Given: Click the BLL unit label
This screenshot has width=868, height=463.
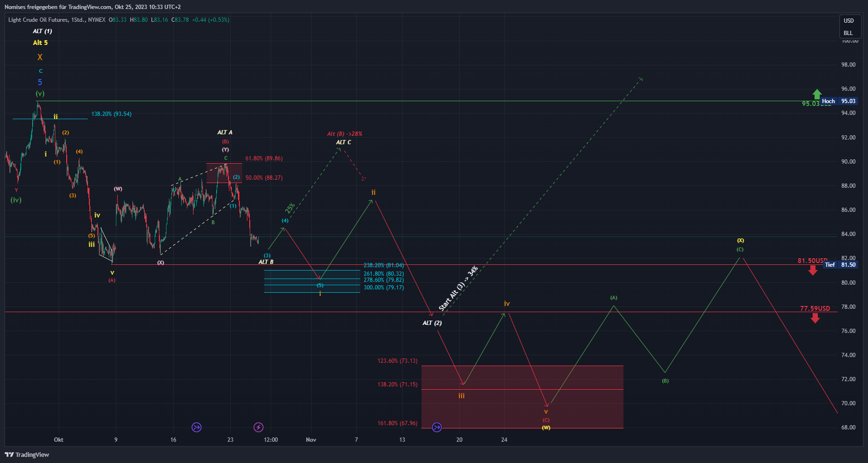Looking at the screenshot, I should click(x=848, y=33).
